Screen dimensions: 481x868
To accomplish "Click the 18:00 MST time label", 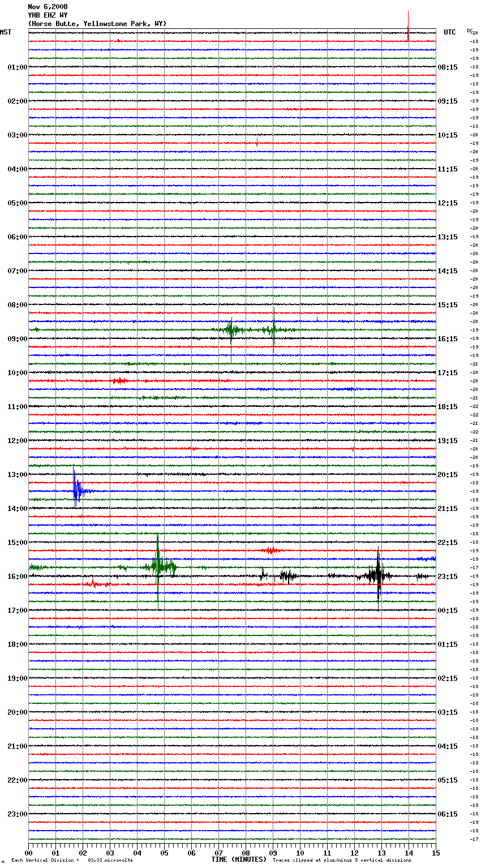I will click(x=18, y=644).
